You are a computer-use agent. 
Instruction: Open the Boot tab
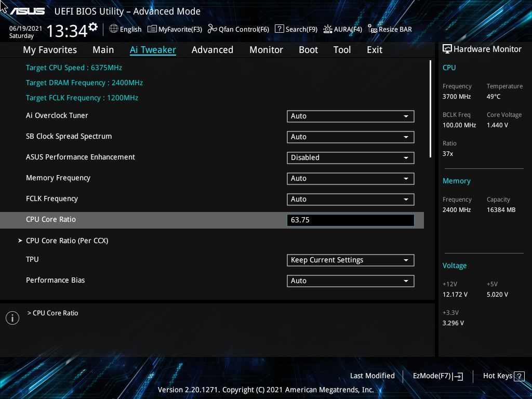coord(308,49)
